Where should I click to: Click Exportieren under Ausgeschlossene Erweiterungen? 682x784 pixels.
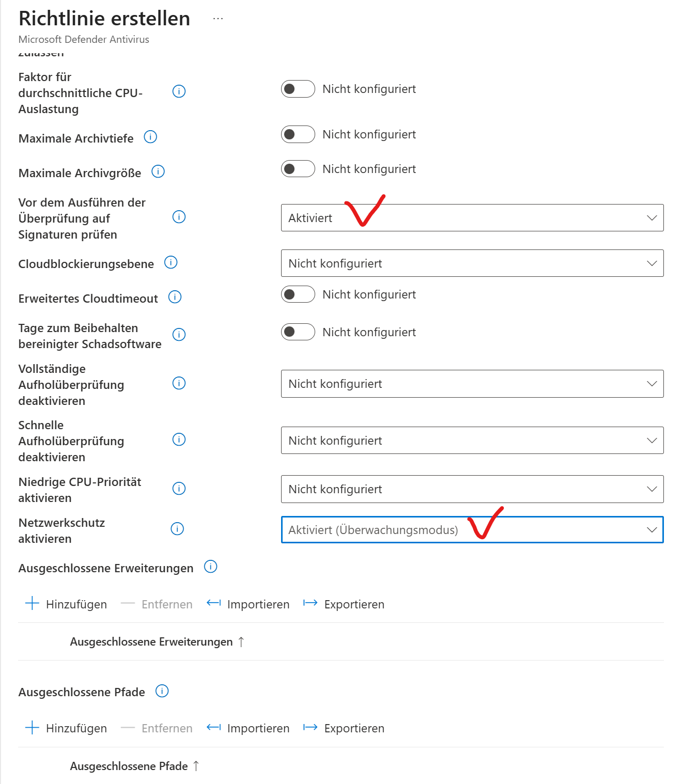[344, 604]
